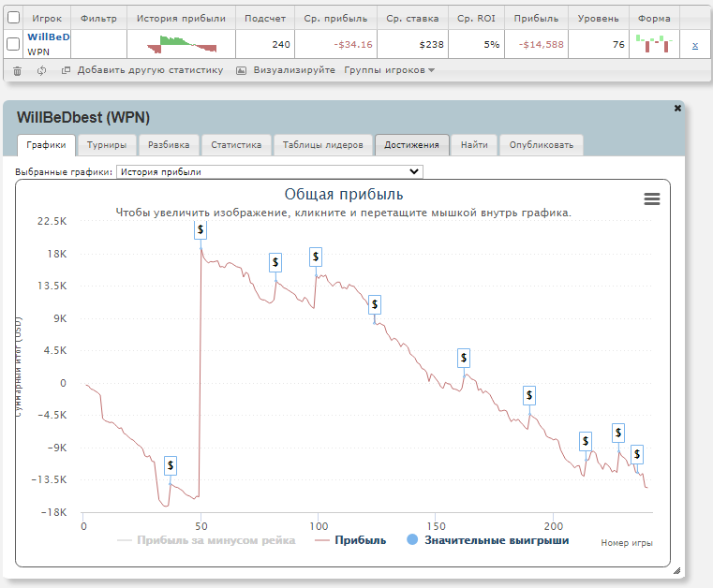
Task: Click the $ marker near game 160
Action: (x=463, y=358)
